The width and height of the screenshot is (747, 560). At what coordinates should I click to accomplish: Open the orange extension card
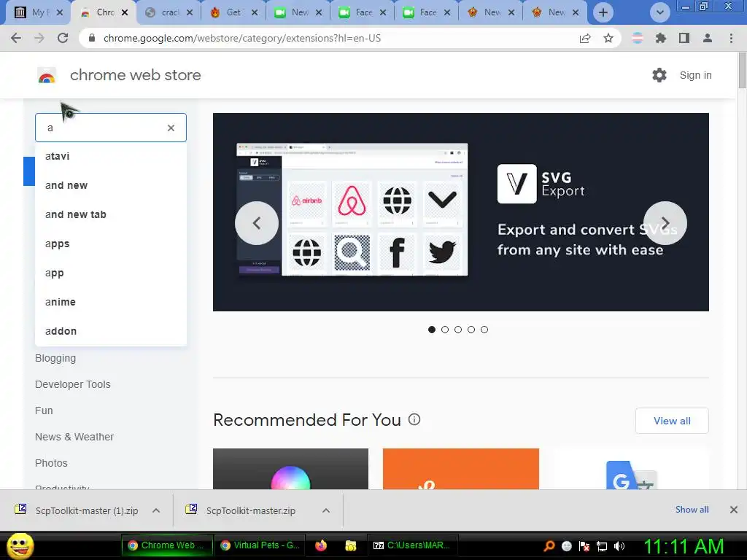[x=461, y=469]
